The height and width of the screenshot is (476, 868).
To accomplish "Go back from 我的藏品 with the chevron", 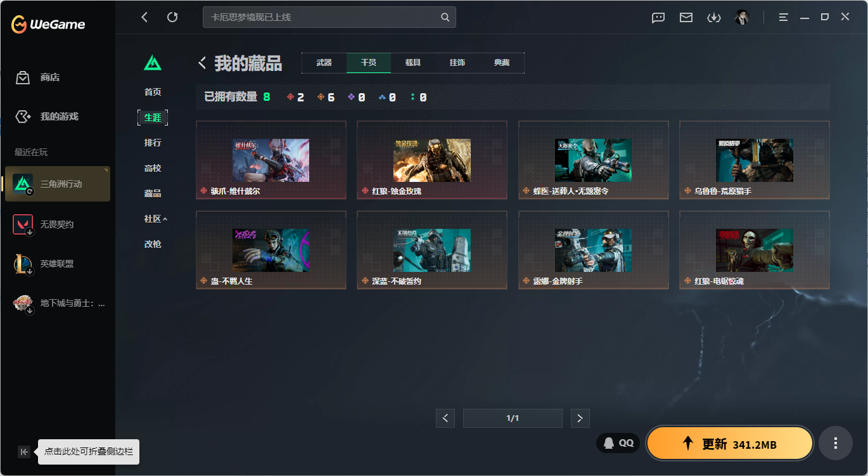I will pos(203,63).
